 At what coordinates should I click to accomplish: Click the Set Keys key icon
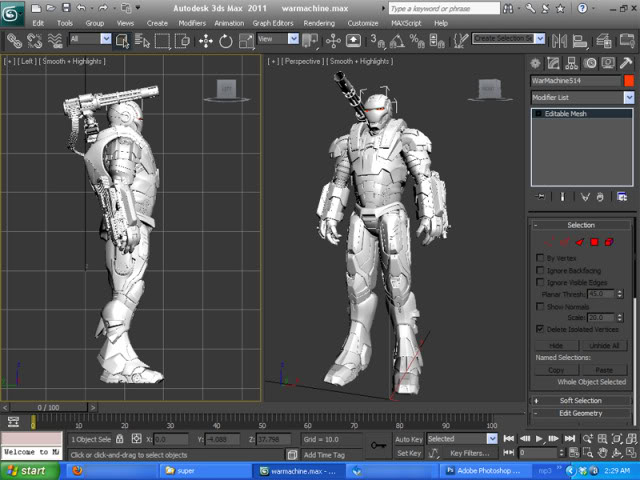click(x=379, y=445)
